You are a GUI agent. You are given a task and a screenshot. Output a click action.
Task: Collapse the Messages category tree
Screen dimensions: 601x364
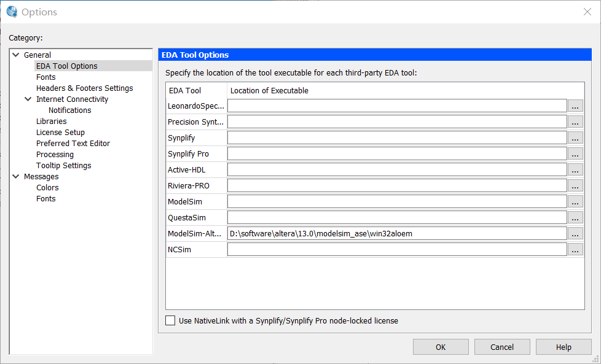pyautogui.click(x=16, y=176)
